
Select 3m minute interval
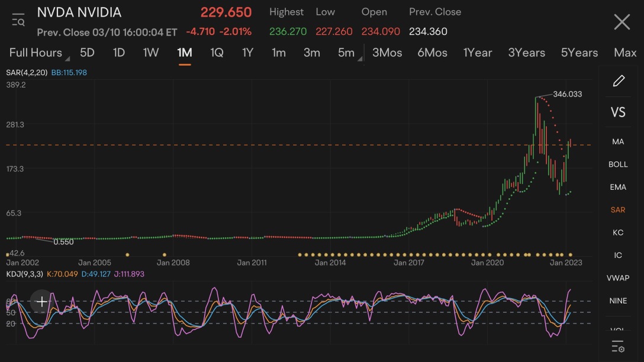click(x=312, y=53)
